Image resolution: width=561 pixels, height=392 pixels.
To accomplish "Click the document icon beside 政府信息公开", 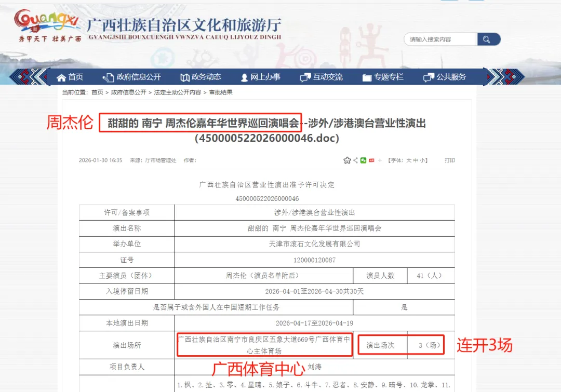I will coord(108,77).
